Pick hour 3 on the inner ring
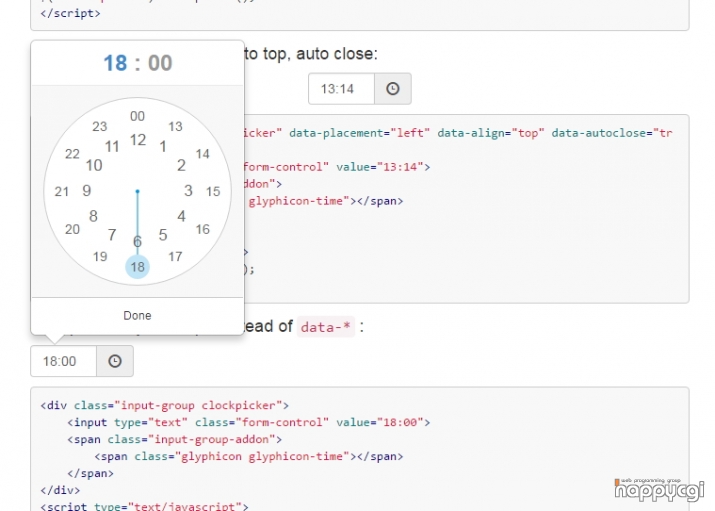The image size is (715, 511). (x=188, y=191)
